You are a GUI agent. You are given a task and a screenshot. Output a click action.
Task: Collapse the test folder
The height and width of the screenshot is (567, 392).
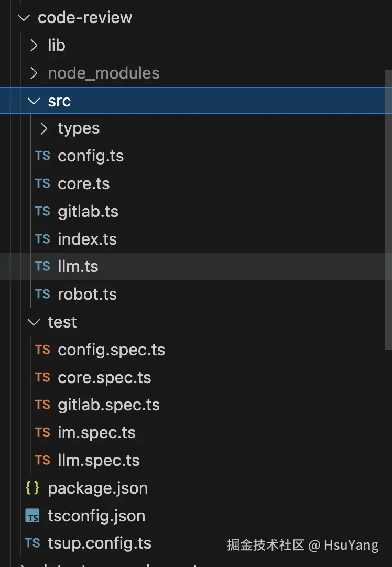34,322
